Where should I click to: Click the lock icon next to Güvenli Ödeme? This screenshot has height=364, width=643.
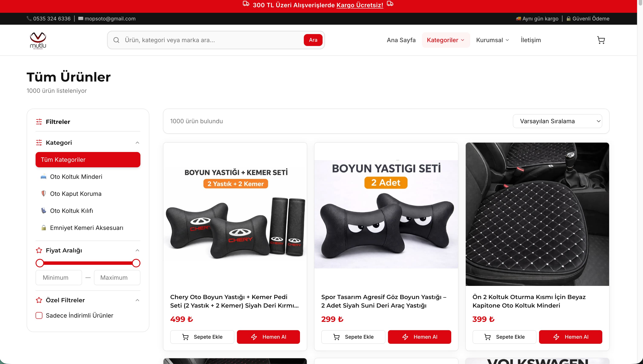tap(568, 19)
